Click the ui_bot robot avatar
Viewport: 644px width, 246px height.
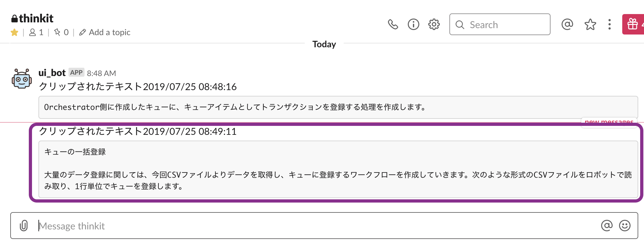click(22, 79)
